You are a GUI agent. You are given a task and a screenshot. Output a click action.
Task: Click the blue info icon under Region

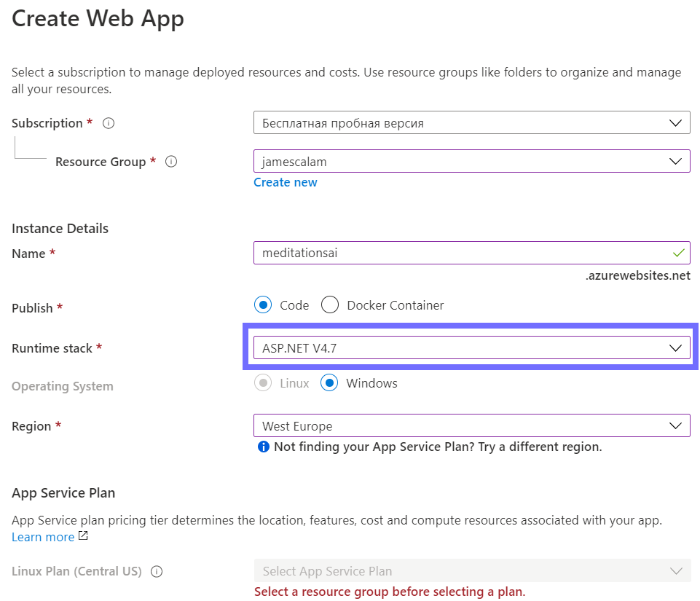point(264,447)
